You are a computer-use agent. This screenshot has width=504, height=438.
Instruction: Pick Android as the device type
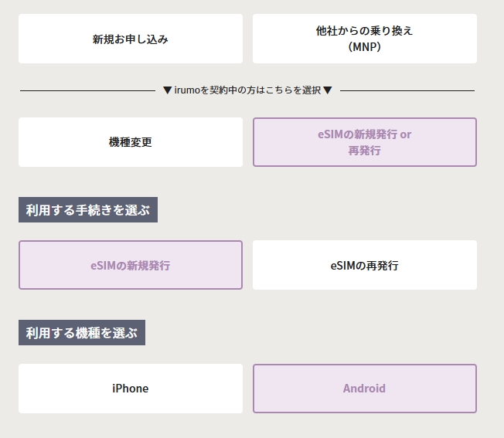coord(364,389)
